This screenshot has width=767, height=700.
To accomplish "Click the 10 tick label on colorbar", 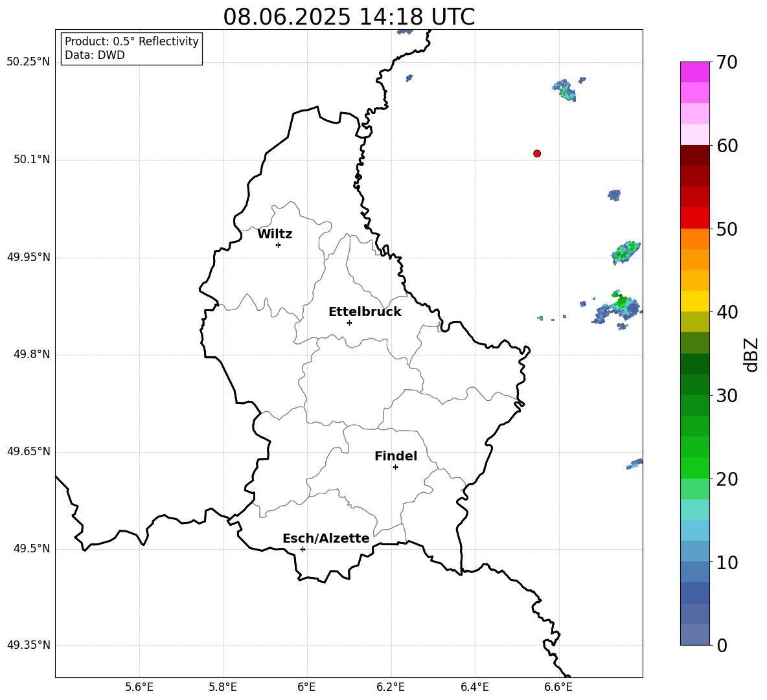I will (727, 562).
